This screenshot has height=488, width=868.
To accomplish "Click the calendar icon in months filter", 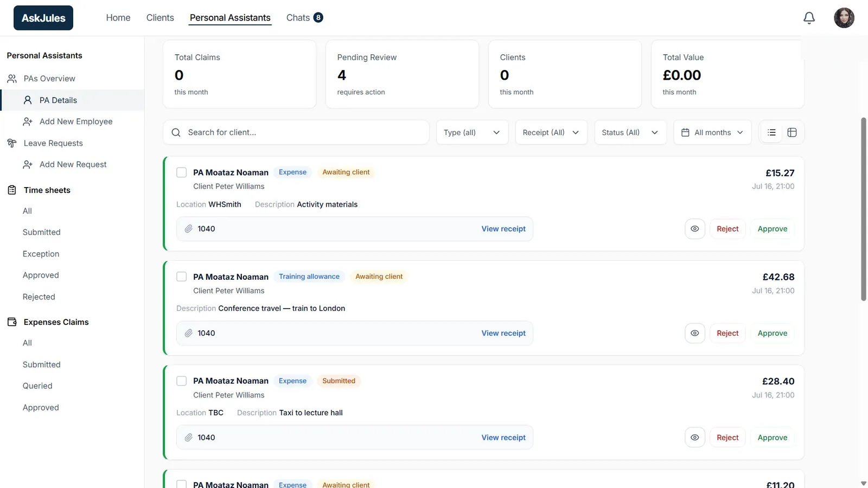I will click(685, 132).
